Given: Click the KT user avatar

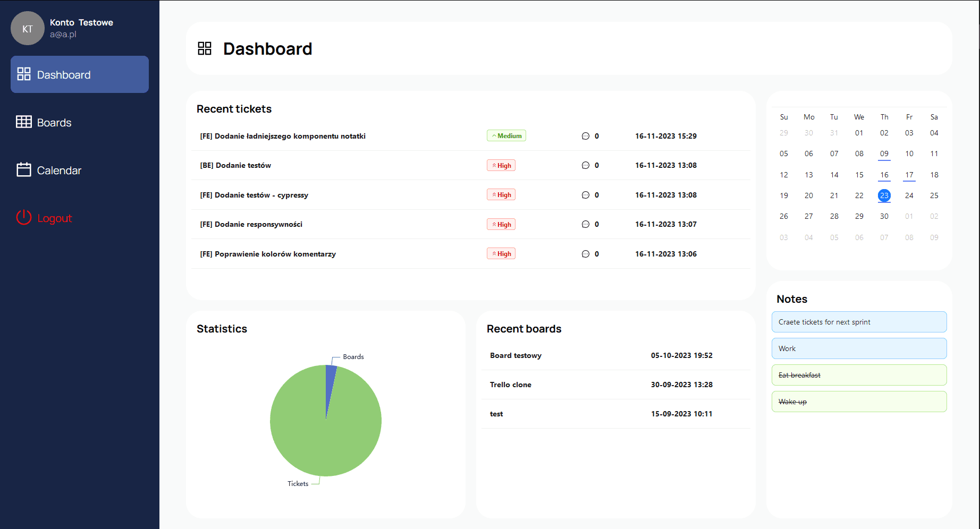Looking at the screenshot, I should [x=28, y=29].
